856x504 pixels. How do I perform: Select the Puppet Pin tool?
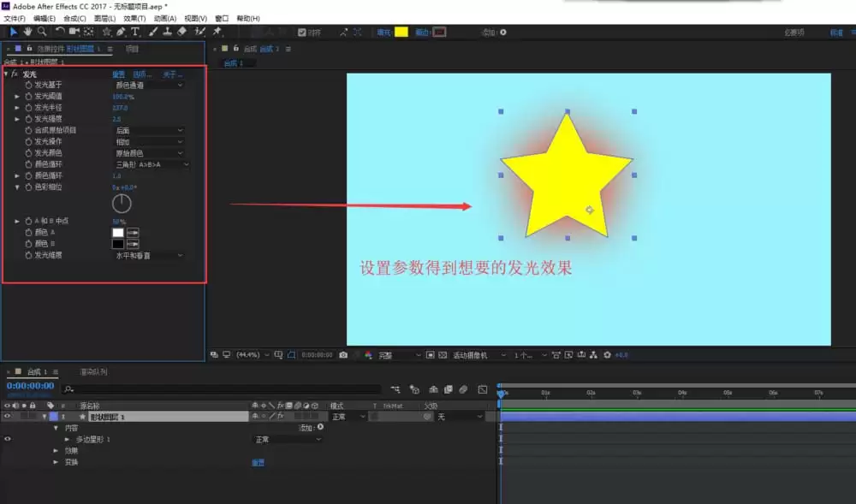tap(217, 33)
